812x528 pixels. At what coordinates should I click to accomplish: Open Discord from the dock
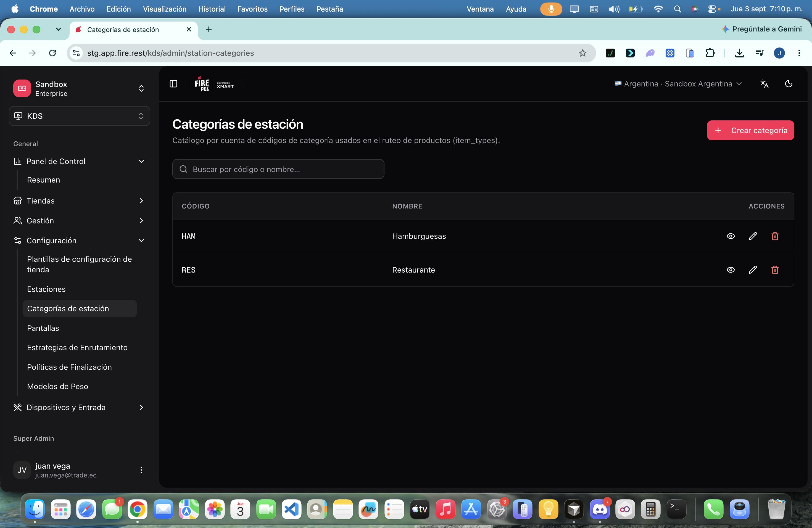[x=599, y=509]
